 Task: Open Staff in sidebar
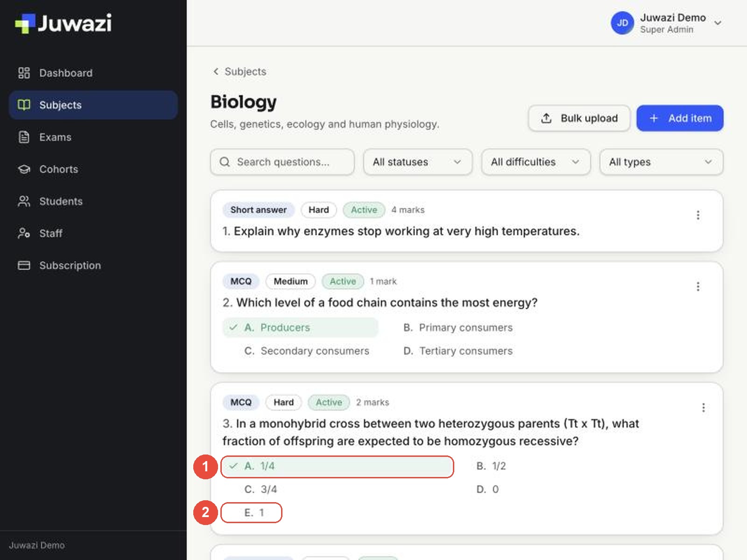93,233
